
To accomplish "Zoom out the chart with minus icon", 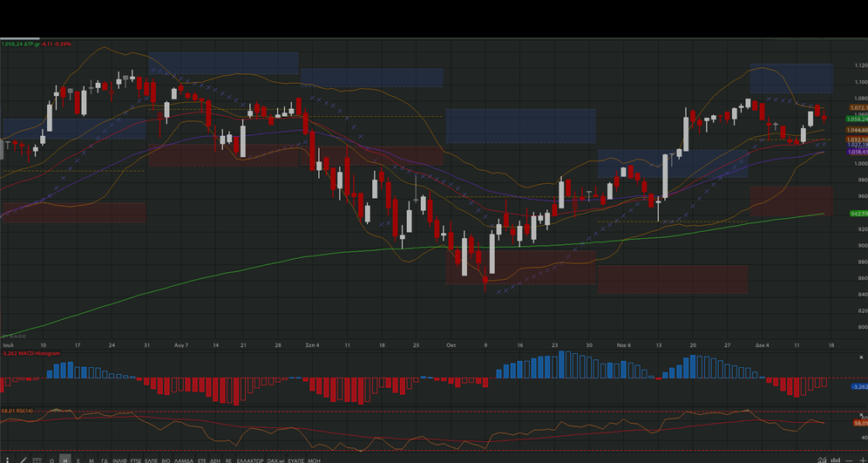I will pos(849,460).
